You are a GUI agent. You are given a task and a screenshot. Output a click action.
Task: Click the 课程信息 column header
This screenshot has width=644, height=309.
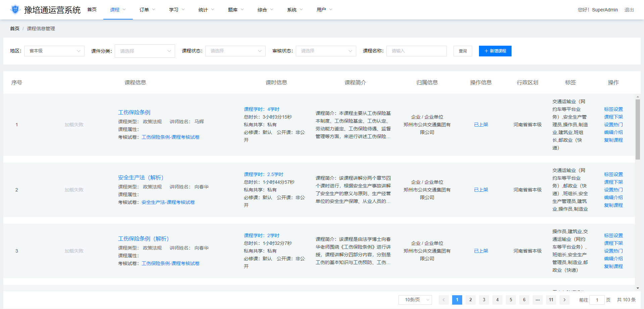pyautogui.click(x=135, y=82)
